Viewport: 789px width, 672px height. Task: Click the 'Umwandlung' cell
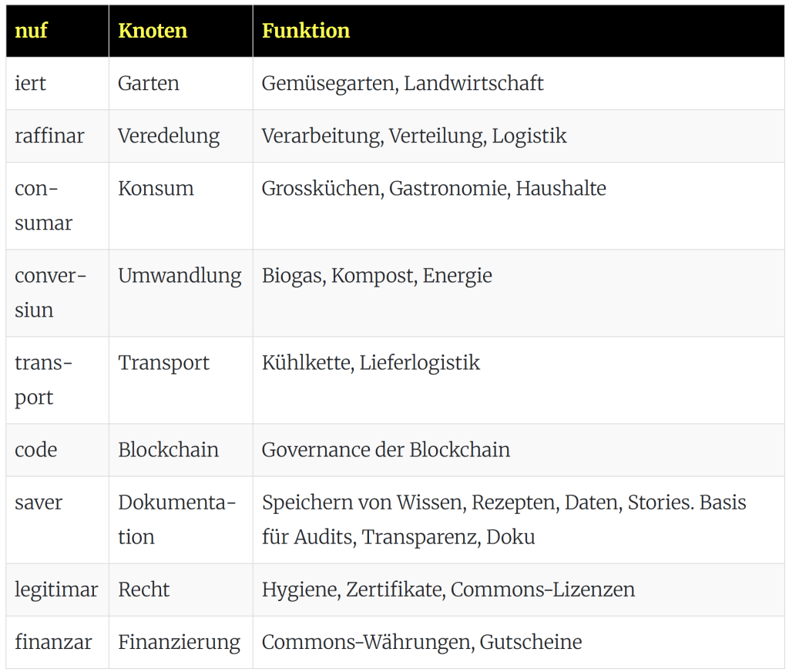[x=180, y=276]
